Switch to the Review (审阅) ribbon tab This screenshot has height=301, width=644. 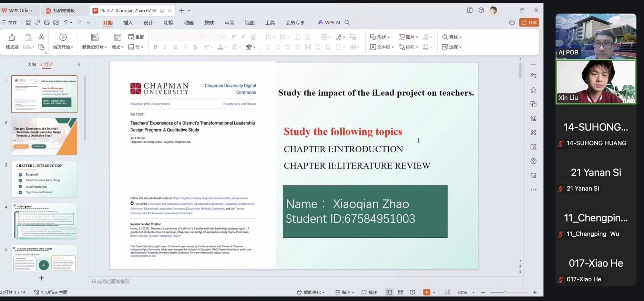point(229,23)
